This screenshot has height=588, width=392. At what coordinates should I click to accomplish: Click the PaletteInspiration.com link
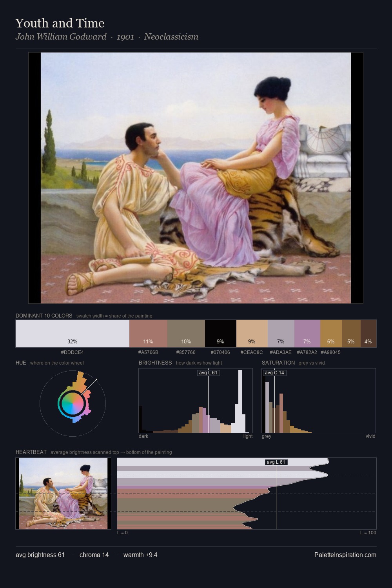coord(345,555)
